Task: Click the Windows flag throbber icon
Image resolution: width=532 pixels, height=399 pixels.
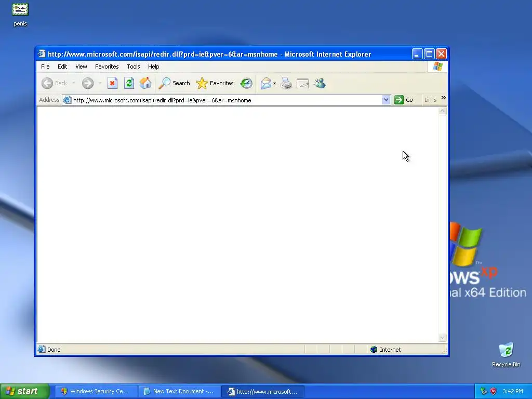Action: coord(437,66)
